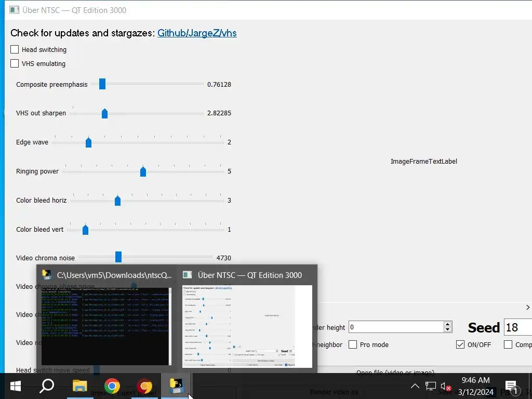
Task: Click the scroll right arrow above Seed
Action: 528,307
